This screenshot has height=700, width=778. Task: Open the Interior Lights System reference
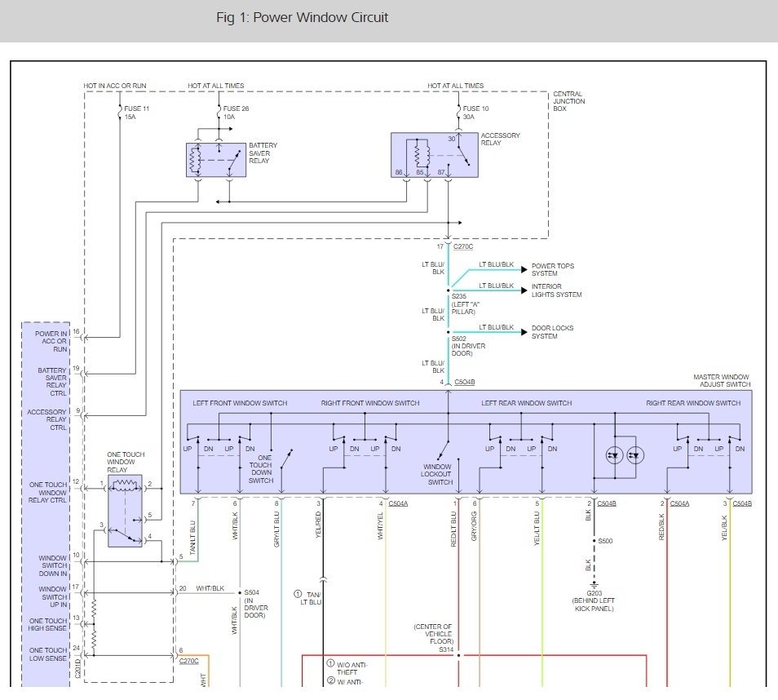point(557,290)
